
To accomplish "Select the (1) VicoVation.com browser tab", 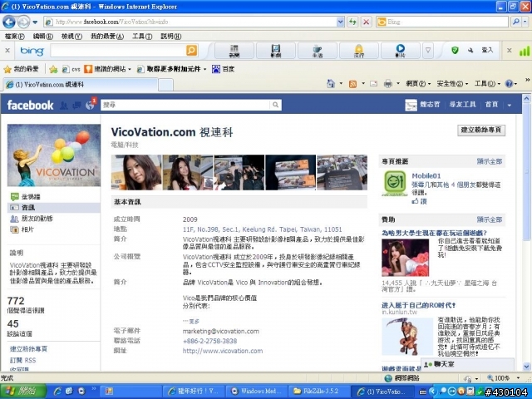I will coord(81,85).
